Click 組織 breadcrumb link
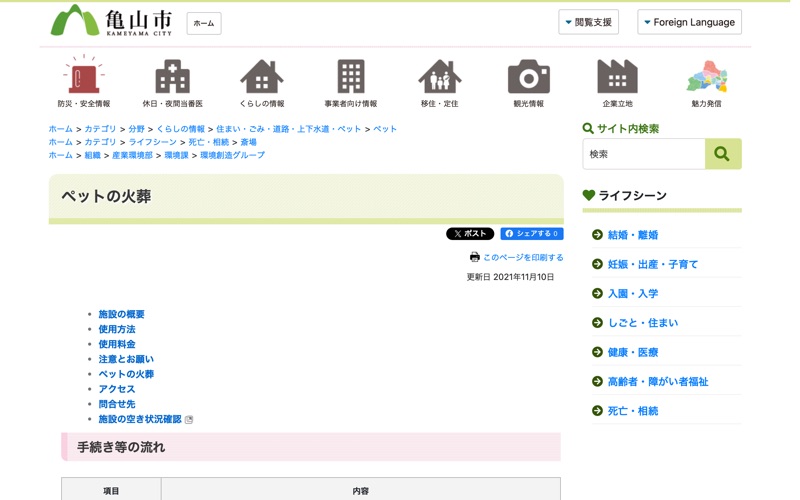 [92, 155]
